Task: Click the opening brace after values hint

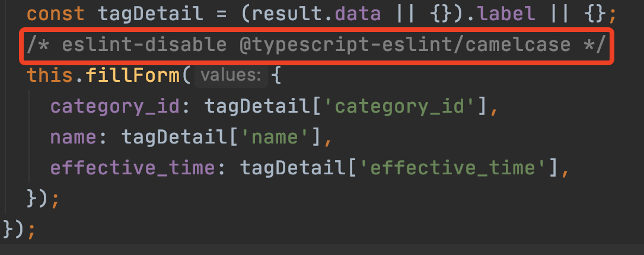Action: click(276, 75)
